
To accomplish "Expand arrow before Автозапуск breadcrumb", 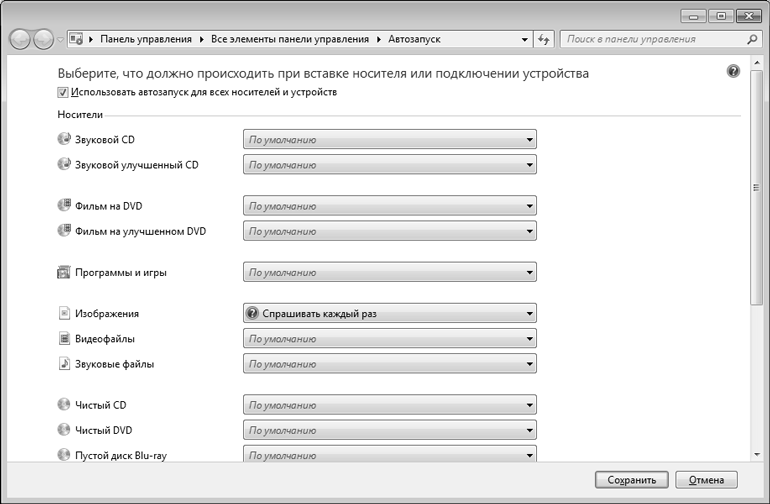I will click(x=379, y=39).
